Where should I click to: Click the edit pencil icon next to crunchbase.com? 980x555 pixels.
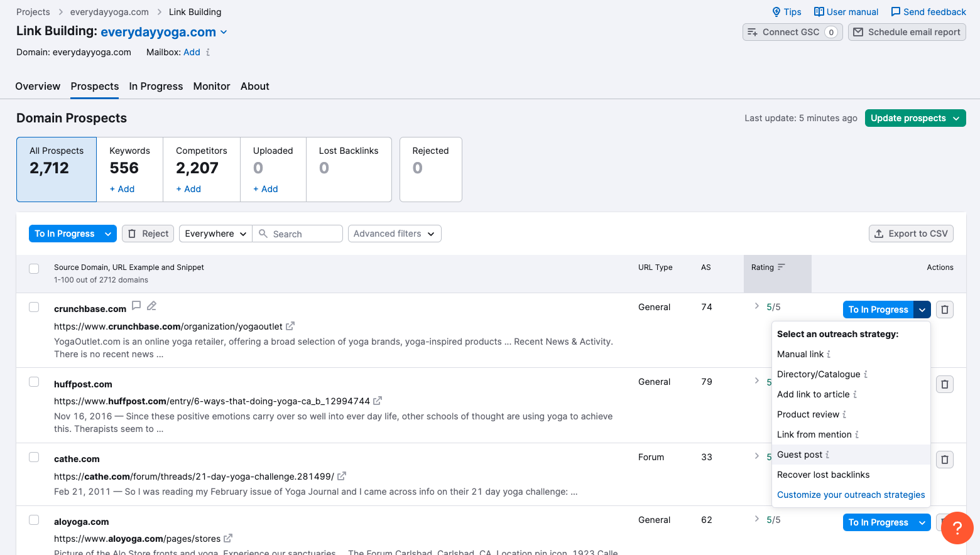[x=151, y=306]
